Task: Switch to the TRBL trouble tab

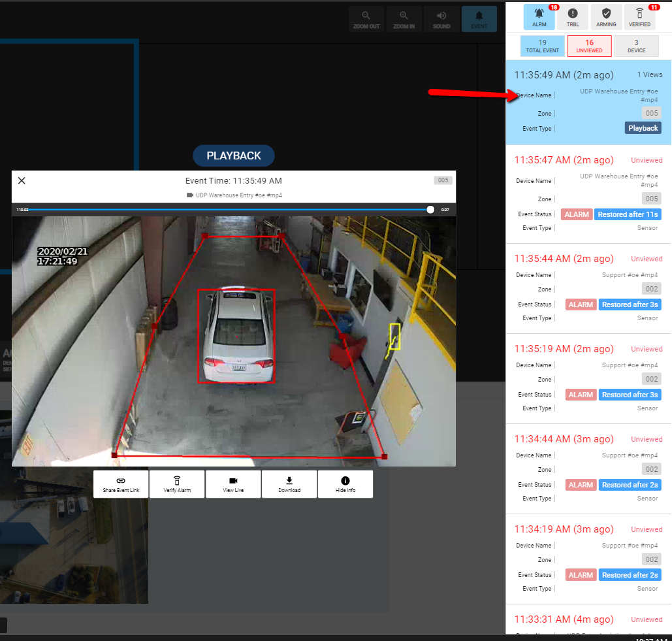Action: coord(572,17)
